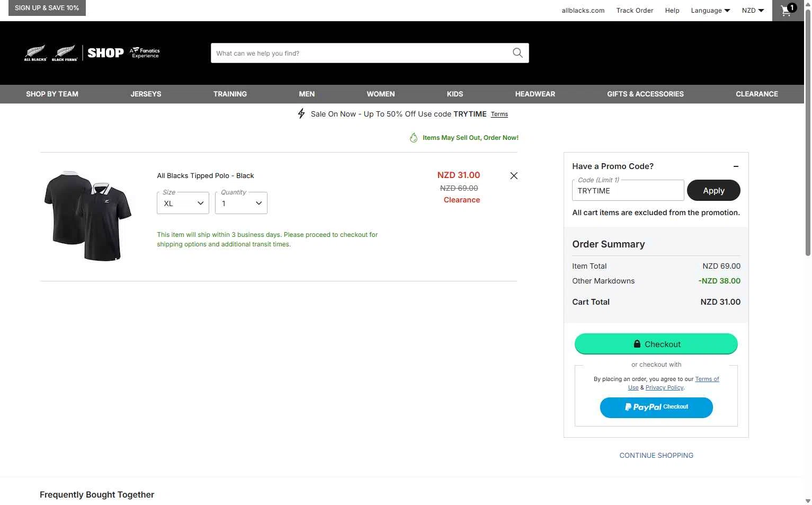Viewport: 812px width, 505px height.
Task: Click the 'Item Total' label
Action: pos(589,266)
